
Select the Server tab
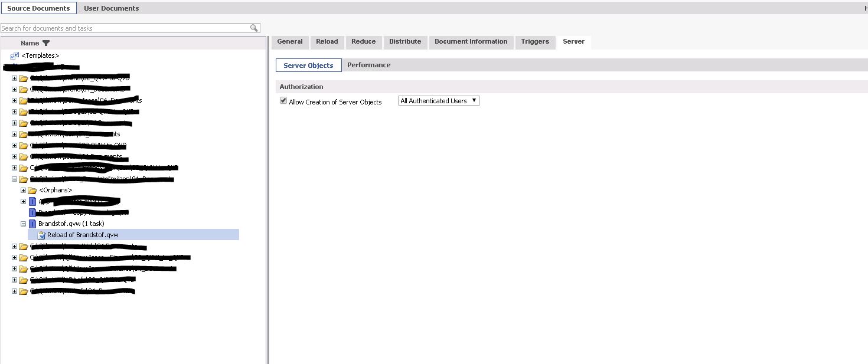(574, 42)
